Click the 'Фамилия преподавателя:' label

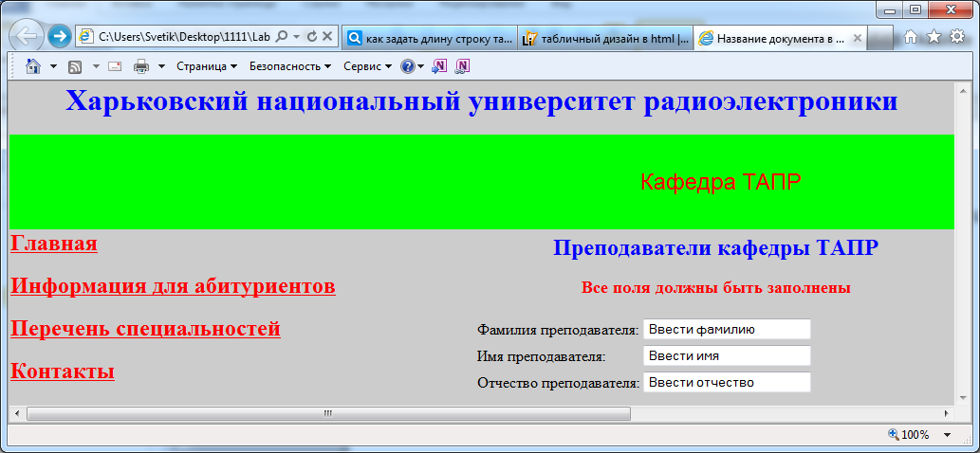[558, 330]
